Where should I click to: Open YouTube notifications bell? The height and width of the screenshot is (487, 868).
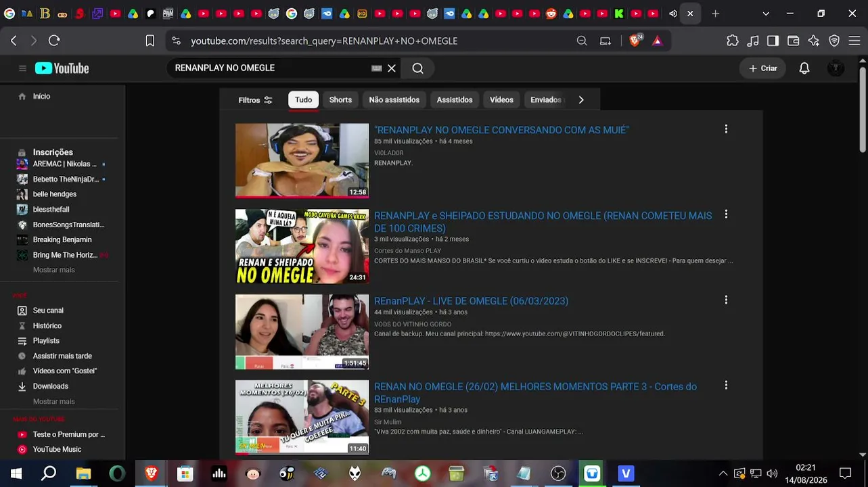coord(804,68)
